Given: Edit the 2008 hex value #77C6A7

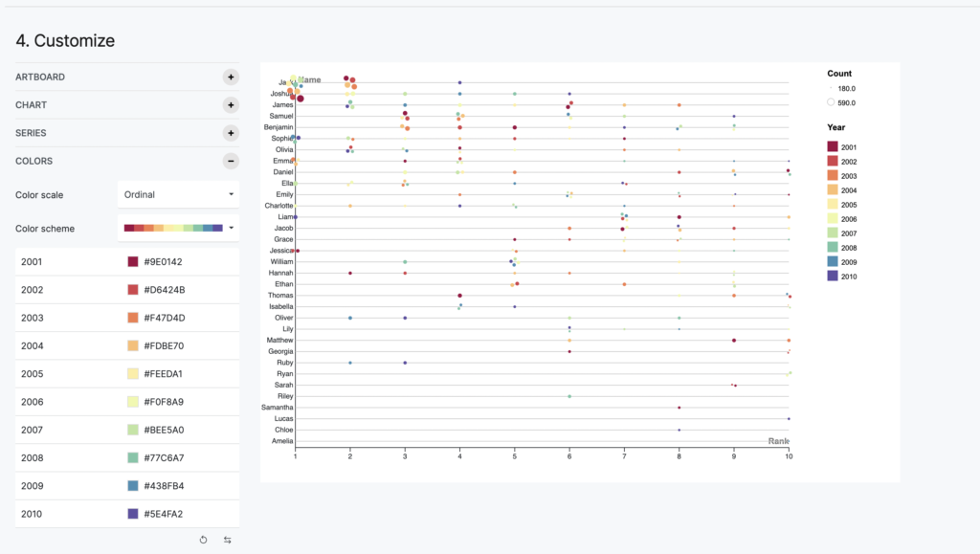Looking at the screenshot, I should [x=164, y=457].
